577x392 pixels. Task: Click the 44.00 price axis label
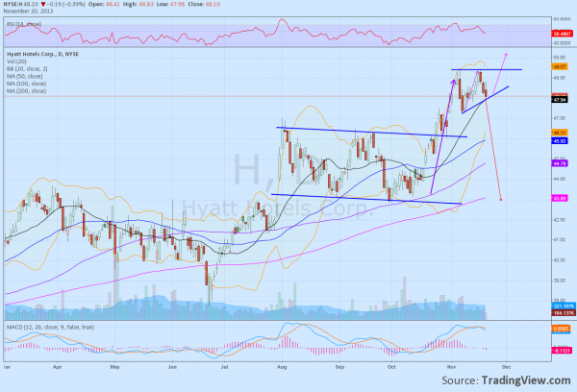coord(560,179)
